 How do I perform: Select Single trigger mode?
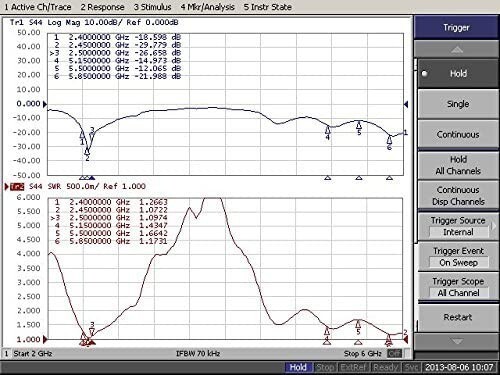click(458, 104)
